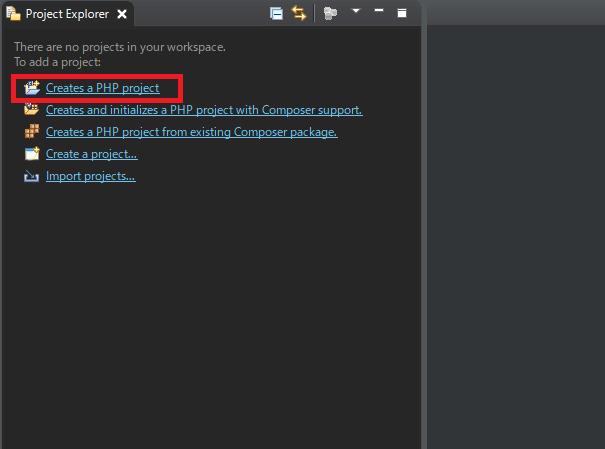Click the import projects tray icon
605x449 pixels.
(31, 176)
